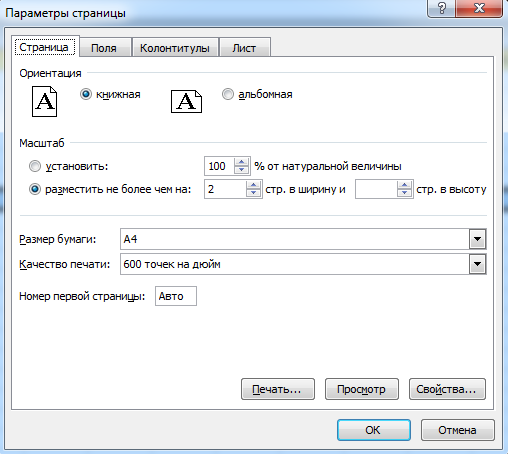508x454 pixels.
Task: Increase pages tall with up arrow
Action: 404,185
